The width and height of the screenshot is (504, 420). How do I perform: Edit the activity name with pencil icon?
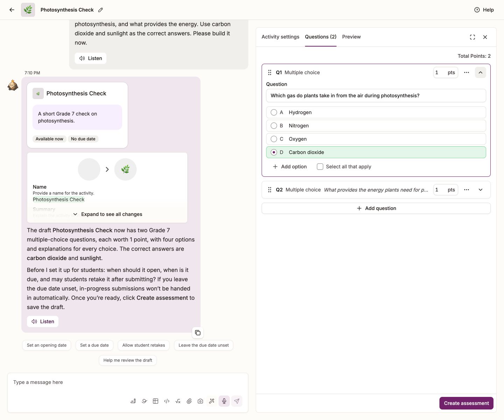[100, 10]
